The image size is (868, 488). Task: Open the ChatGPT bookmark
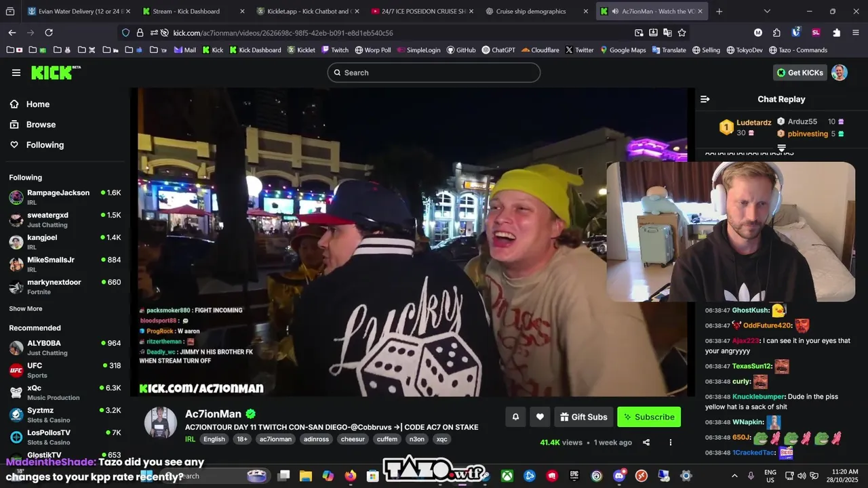tap(498, 50)
